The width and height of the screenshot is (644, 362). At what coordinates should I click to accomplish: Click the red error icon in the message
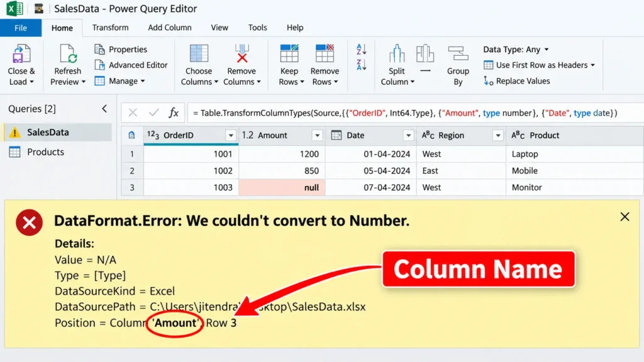(29, 222)
